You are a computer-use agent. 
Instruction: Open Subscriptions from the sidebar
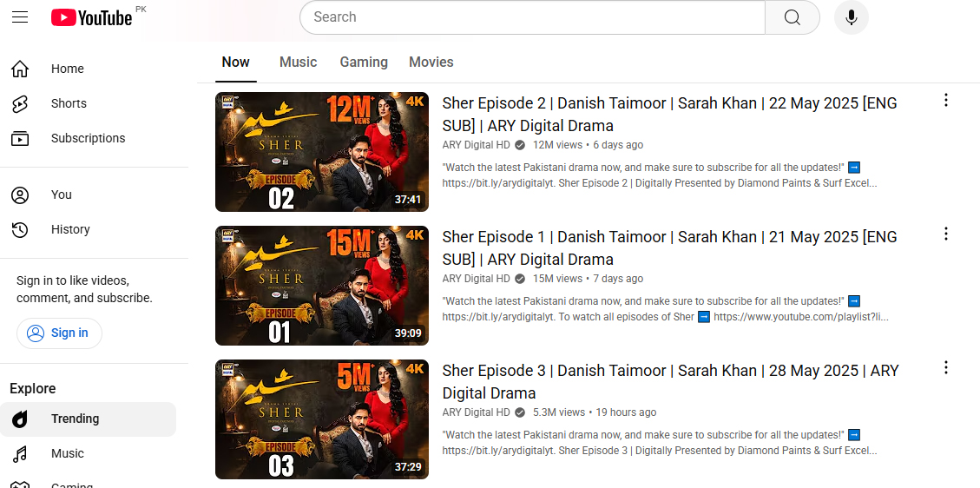click(x=89, y=138)
